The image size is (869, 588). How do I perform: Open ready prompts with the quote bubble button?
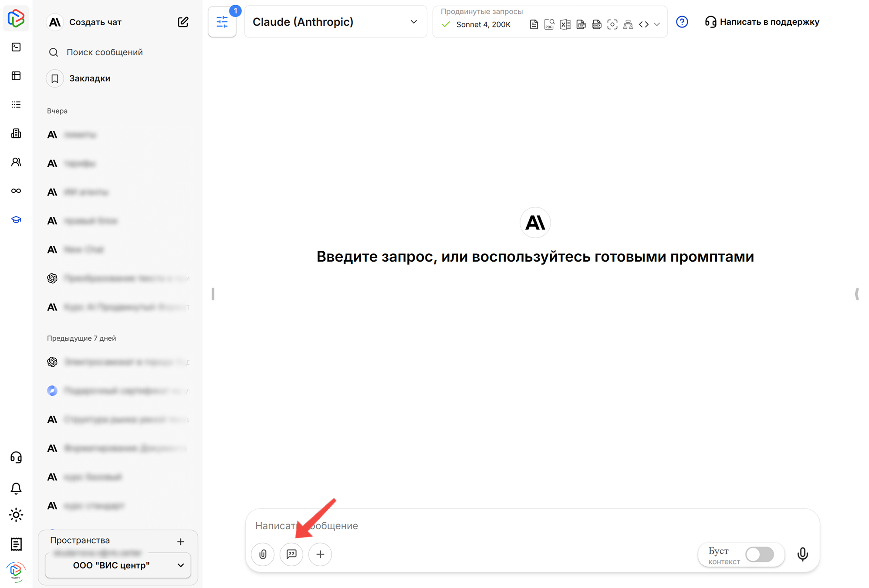(291, 554)
